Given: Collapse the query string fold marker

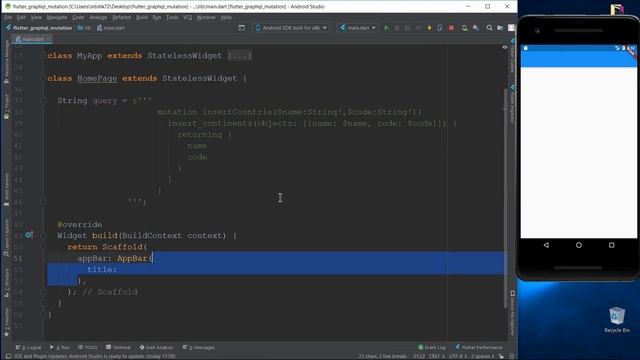Looking at the screenshot, I should [x=43, y=100].
